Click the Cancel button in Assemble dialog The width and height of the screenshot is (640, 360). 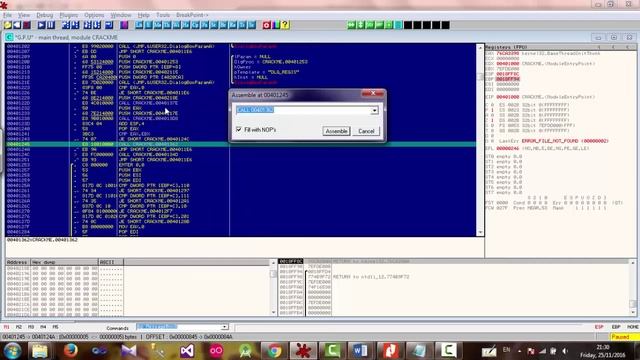tap(366, 131)
